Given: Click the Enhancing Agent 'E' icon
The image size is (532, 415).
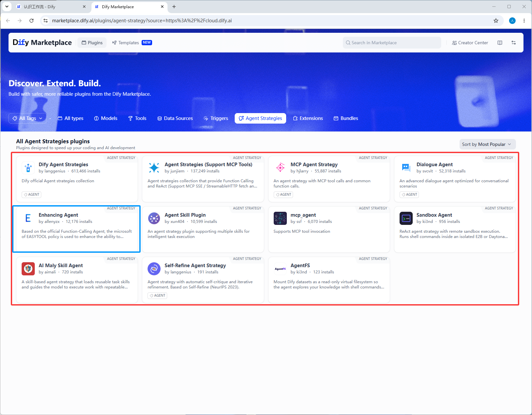Looking at the screenshot, I should [x=28, y=218].
